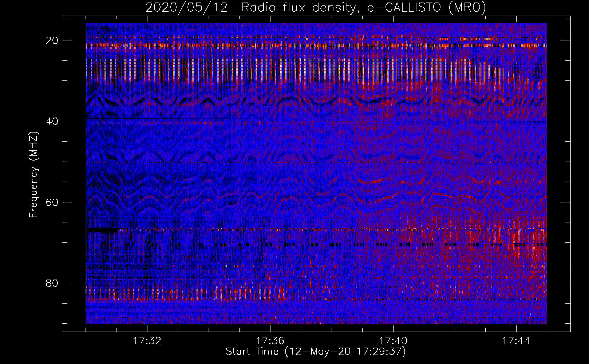Image resolution: width=589 pixels, height=364 pixels.
Task: Click the 17:40 time tick label
Action: (393, 341)
